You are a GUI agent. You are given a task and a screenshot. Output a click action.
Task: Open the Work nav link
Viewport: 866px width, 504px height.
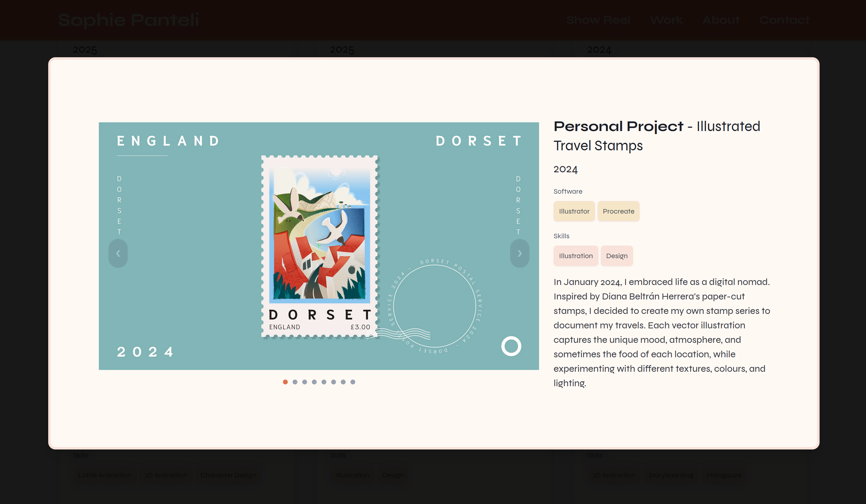pos(666,20)
